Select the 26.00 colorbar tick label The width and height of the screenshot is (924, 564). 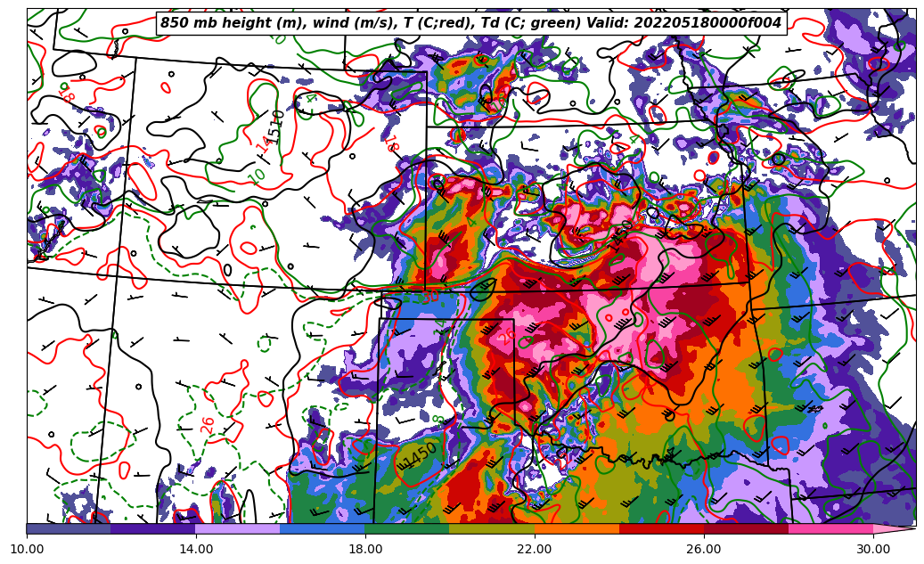coord(704,549)
